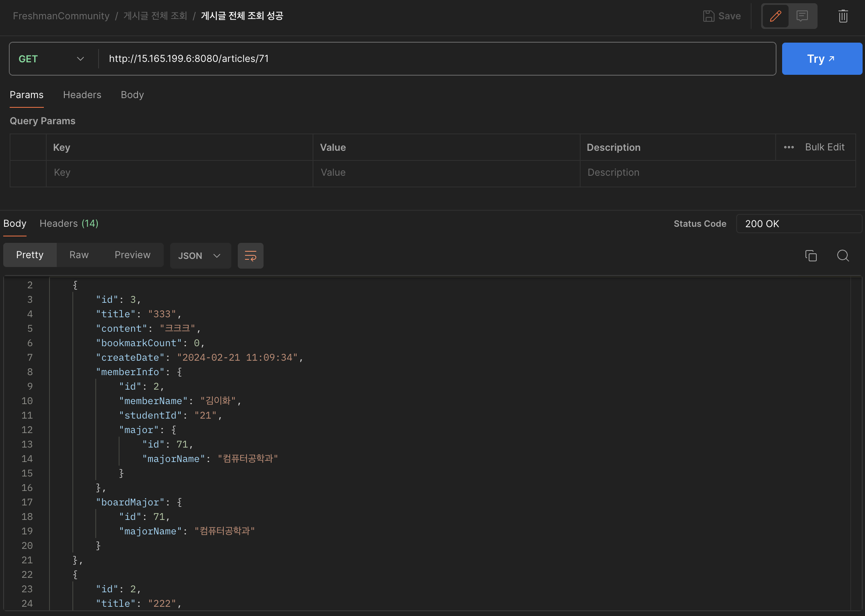Screen dimensions: 865x616
Task: Click the FreshmanCommunity breadcrumb link
Action: (61, 16)
